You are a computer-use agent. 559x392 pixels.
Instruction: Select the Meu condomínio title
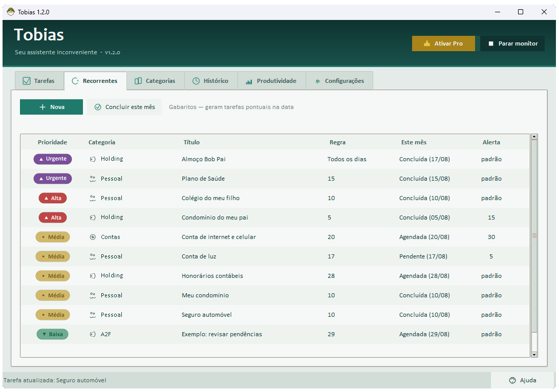click(205, 295)
